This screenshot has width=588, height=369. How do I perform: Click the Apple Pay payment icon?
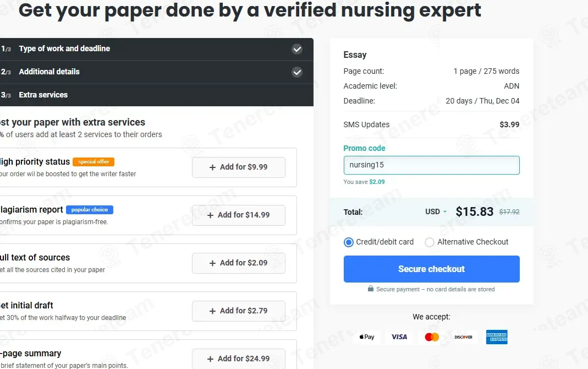pyautogui.click(x=367, y=337)
